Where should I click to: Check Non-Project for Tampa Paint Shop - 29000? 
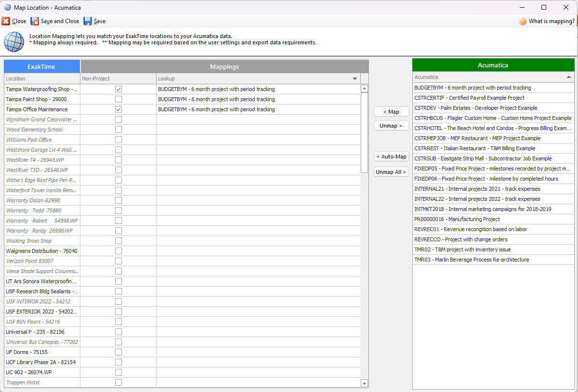tap(118, 99)
